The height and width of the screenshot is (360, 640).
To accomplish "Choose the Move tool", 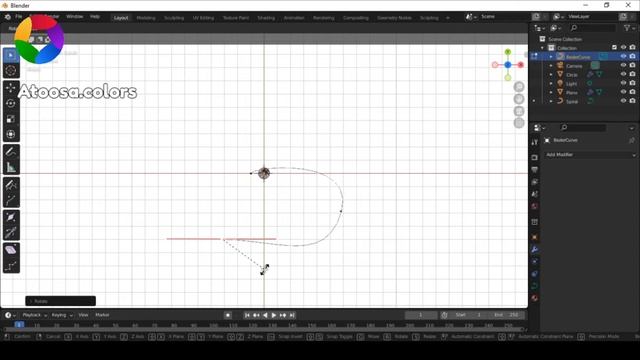I will 11,88.
